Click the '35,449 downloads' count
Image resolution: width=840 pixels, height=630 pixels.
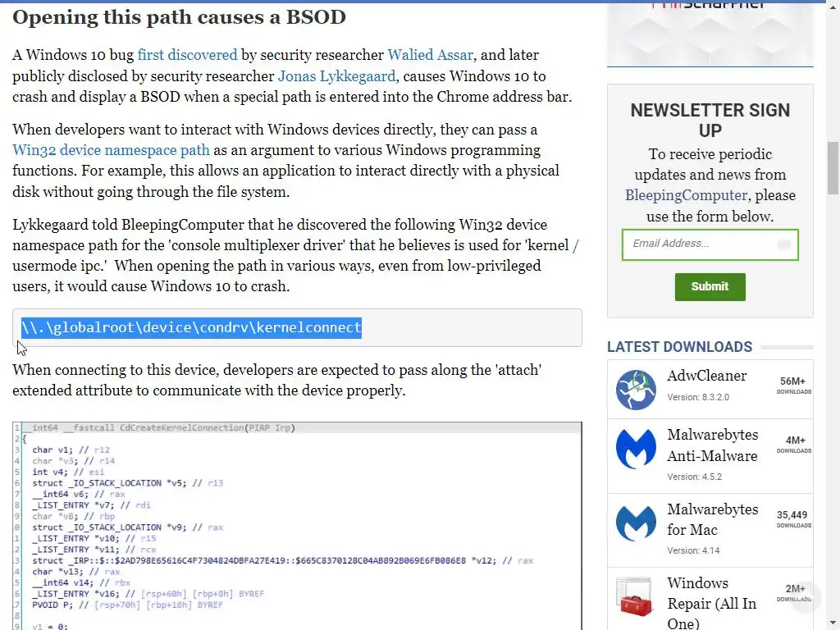[x=793, y=518]
